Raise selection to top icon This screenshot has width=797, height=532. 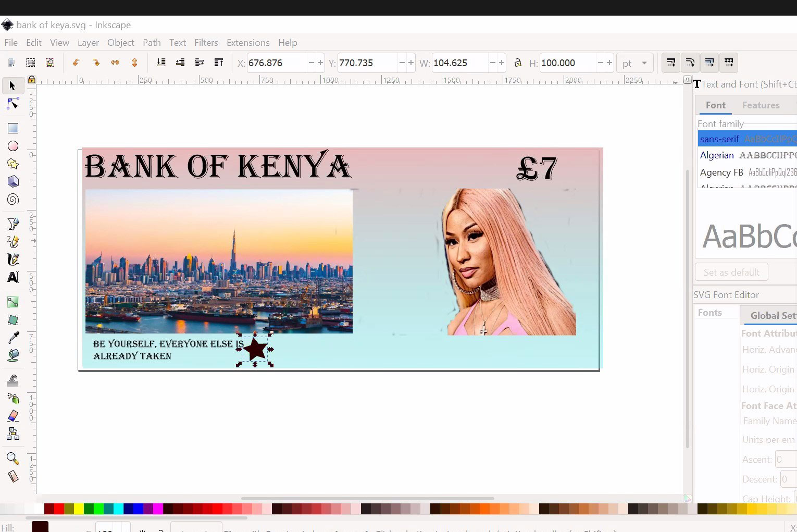click(219, 63)
